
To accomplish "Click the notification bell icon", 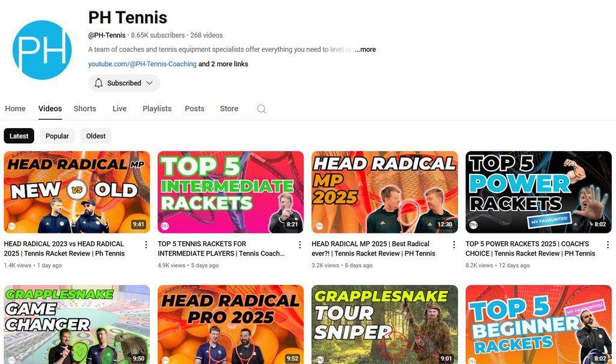I will [x=99, y=83].
